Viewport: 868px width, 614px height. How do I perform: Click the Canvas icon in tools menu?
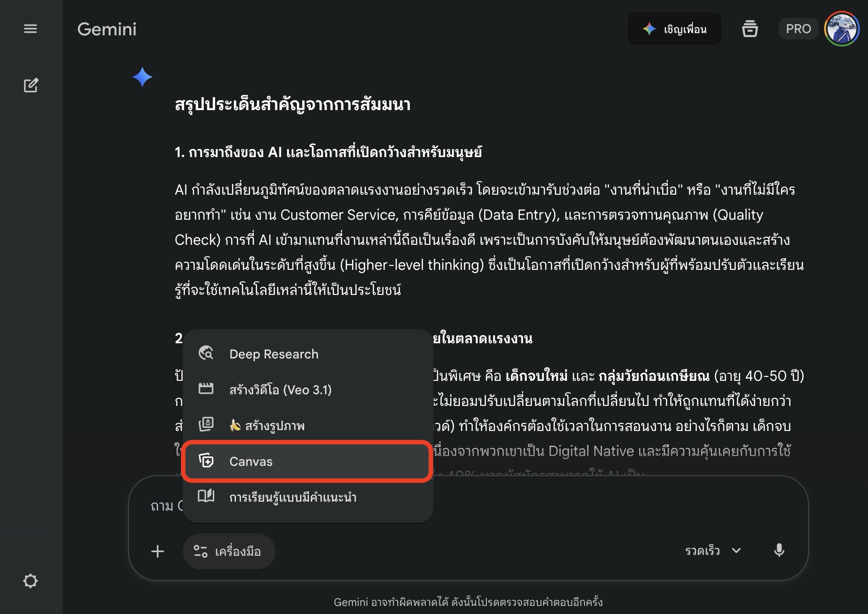206,461
